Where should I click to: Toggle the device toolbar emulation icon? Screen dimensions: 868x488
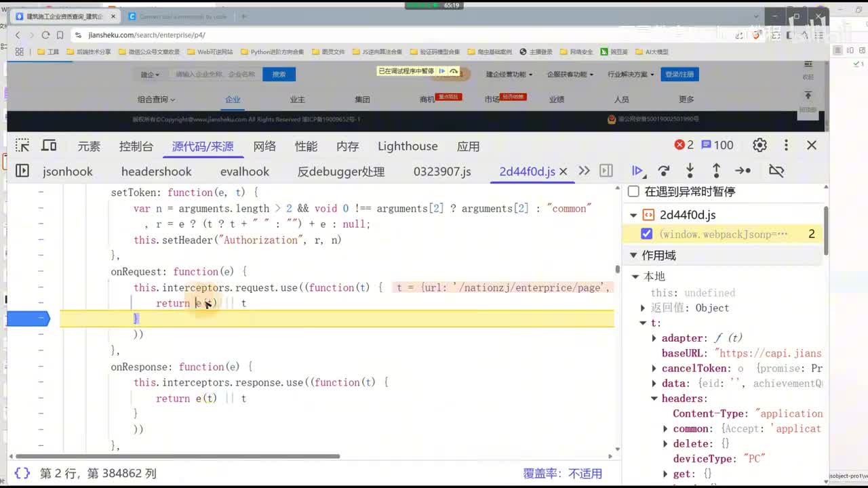point(49,146)
